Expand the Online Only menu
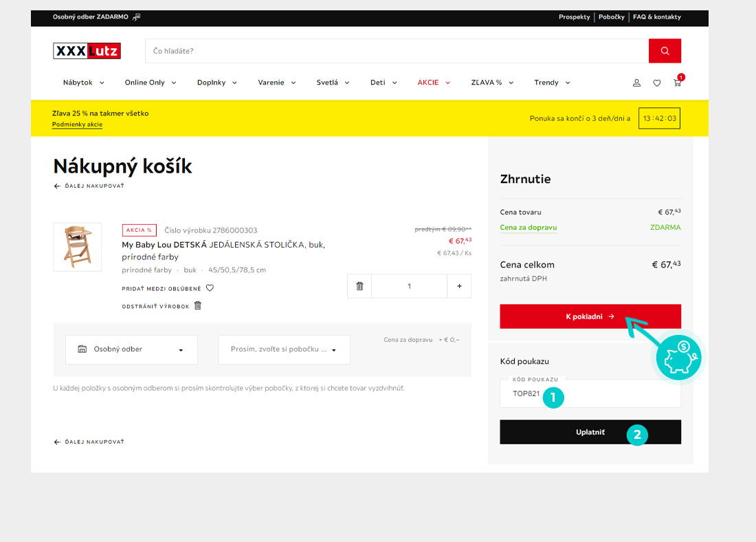756x542 pixels. tap(151, 83)
